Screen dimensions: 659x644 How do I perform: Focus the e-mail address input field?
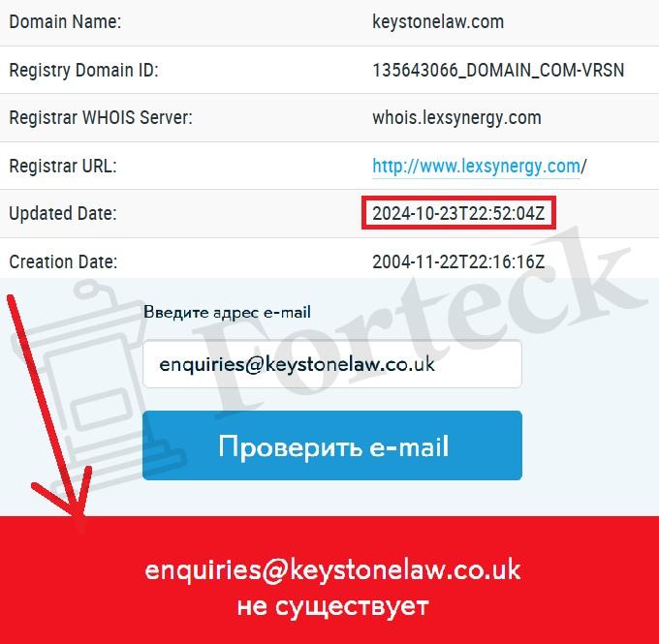click(x=332, y=364)
